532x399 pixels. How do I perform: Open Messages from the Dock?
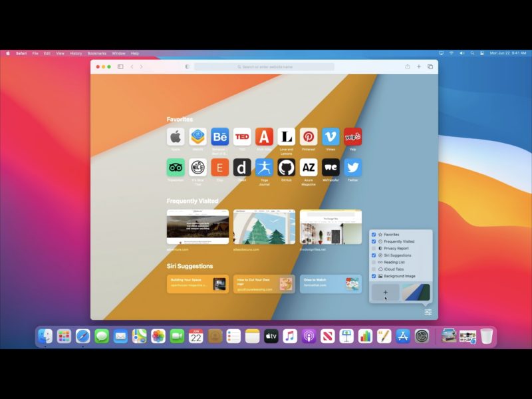102,336
